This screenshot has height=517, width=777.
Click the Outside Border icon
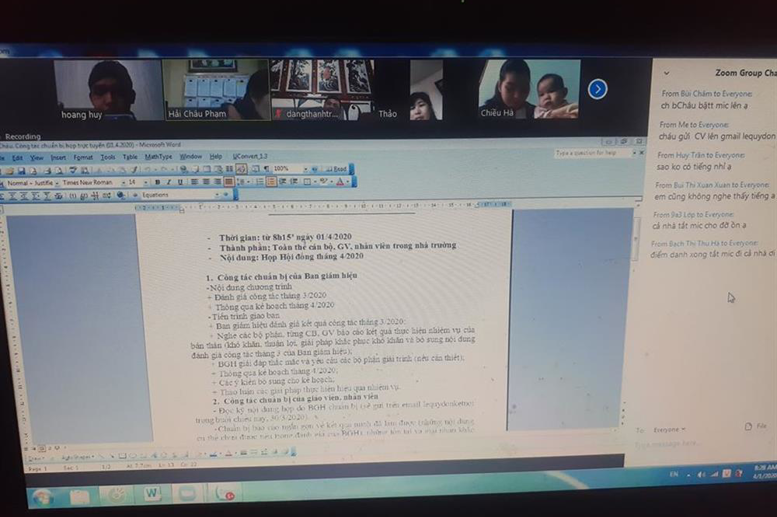[x=308, y=181]
